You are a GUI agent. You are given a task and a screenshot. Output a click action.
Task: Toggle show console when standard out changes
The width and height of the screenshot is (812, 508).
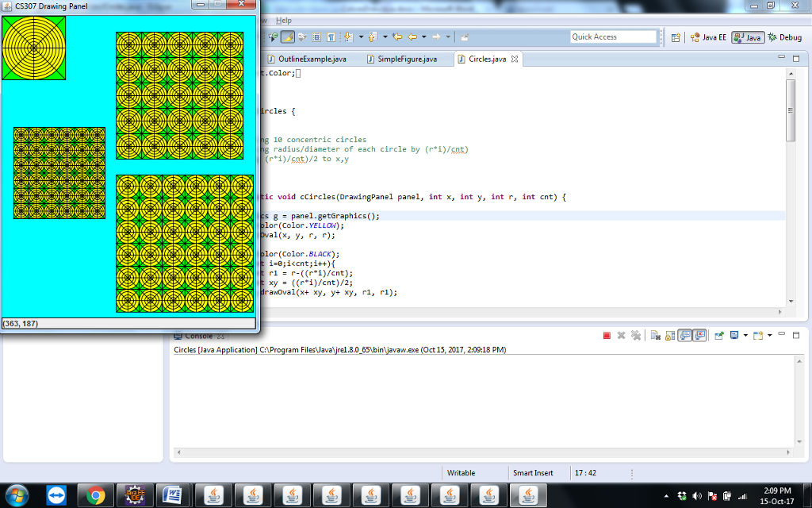[x=685, y=336]
